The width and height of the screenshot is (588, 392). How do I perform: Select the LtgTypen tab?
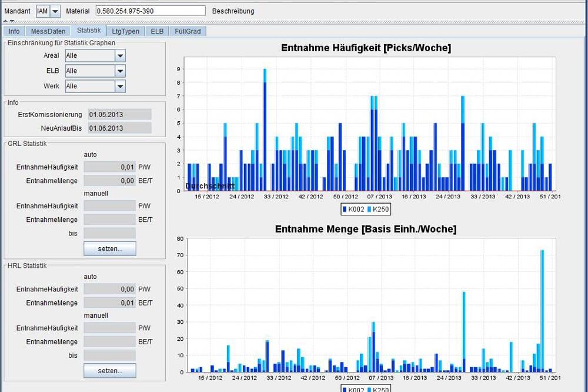(126, 31)
